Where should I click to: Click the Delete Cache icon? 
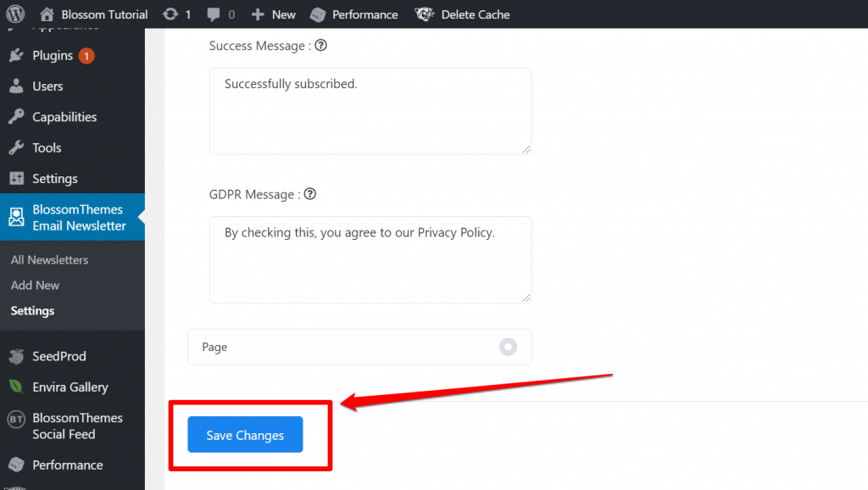(x=425, y=14)
